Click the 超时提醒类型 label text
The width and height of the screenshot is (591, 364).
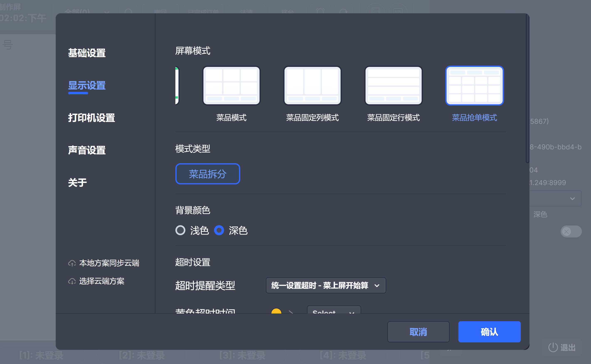[x=205, y=286]
